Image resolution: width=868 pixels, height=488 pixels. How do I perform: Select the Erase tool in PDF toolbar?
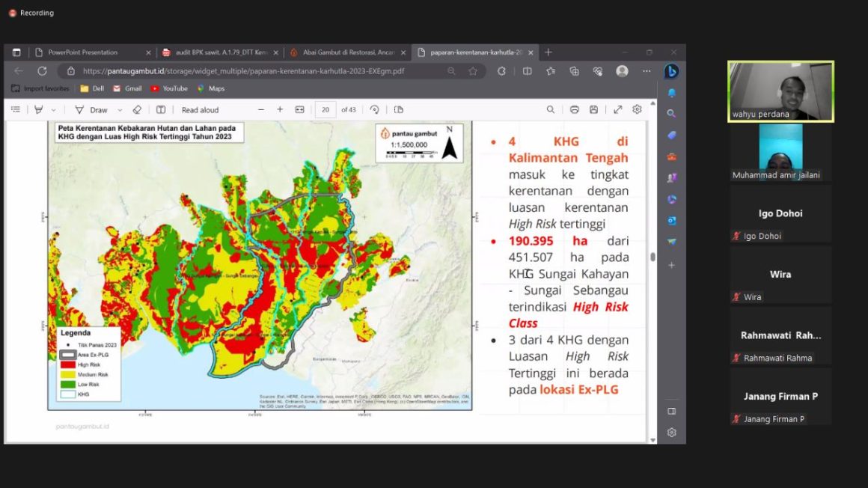(x=137, y=109)
